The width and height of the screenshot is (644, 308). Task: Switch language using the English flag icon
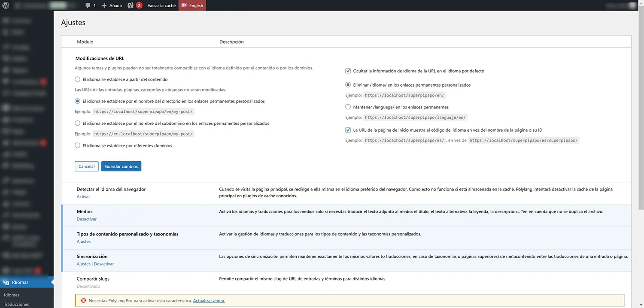coord(185,5)
